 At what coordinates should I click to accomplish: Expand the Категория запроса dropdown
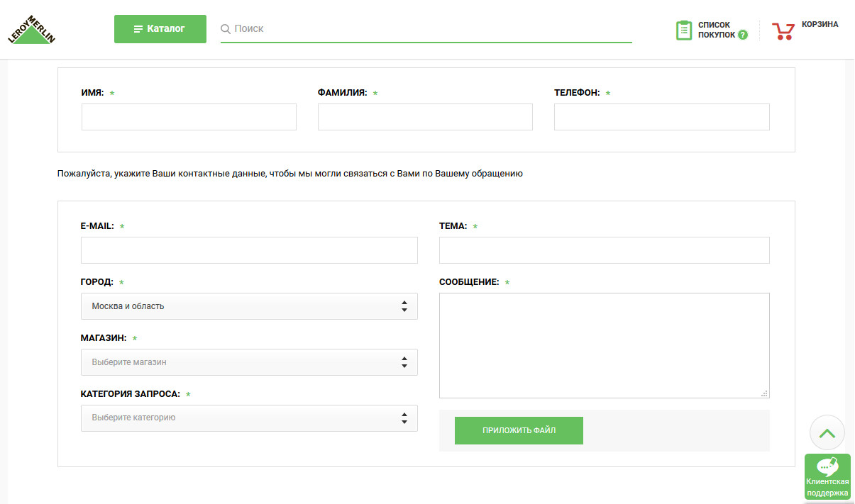coord(249,418)
